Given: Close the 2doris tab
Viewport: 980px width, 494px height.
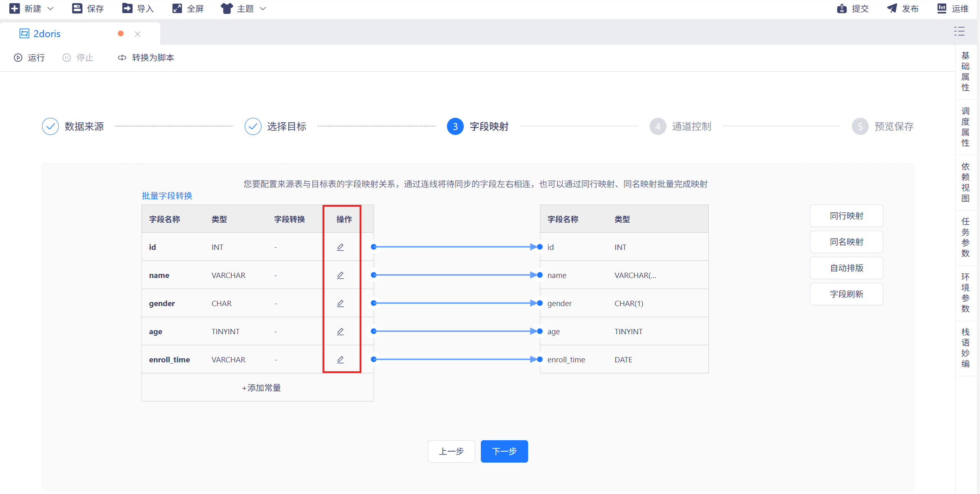Looking at the screenshot, I should (138, 34).
